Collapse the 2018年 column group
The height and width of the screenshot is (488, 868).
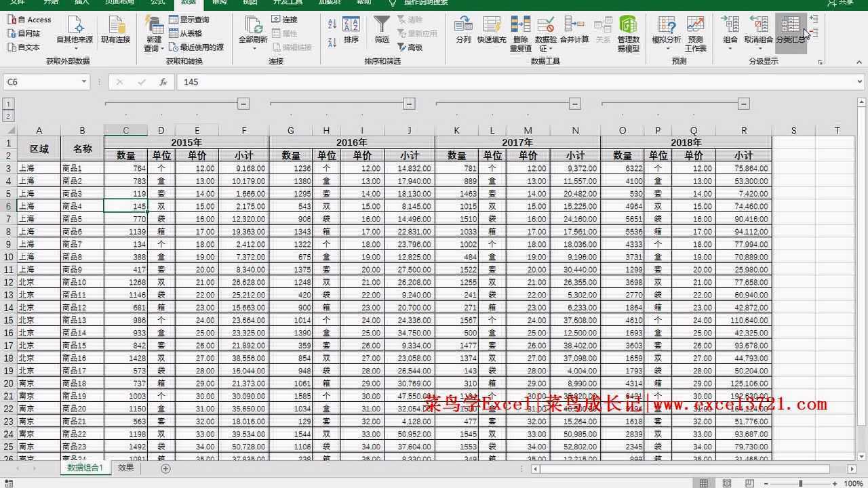point(744,104)
